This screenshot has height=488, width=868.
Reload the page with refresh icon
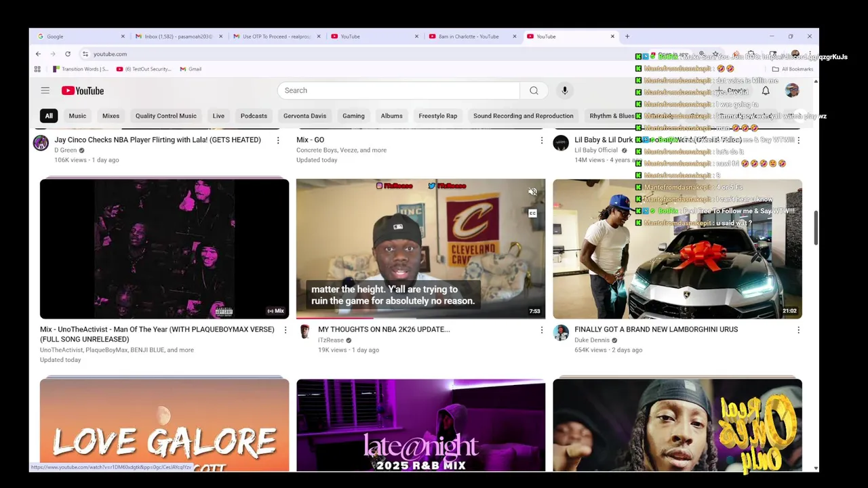68,54
